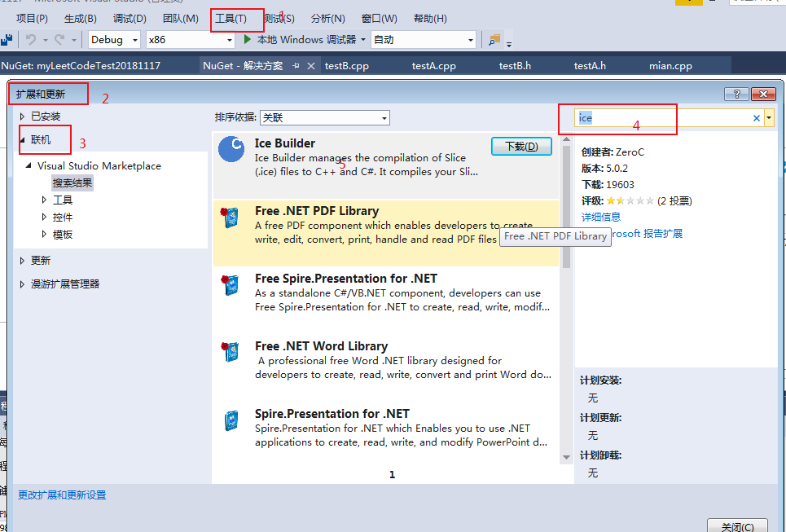Select the Ice Builder result title
This screenshot has width=786, height=532.
(x=285, y=143)
